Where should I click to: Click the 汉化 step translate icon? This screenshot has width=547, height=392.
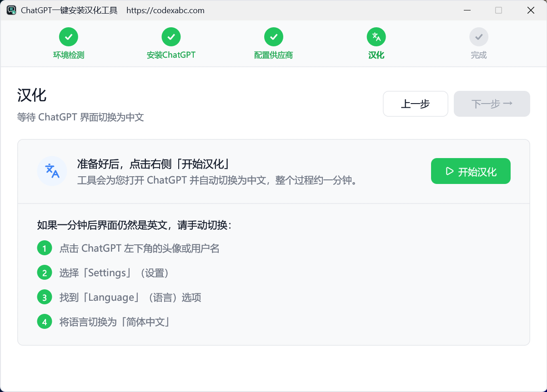(x=376, y=37)
